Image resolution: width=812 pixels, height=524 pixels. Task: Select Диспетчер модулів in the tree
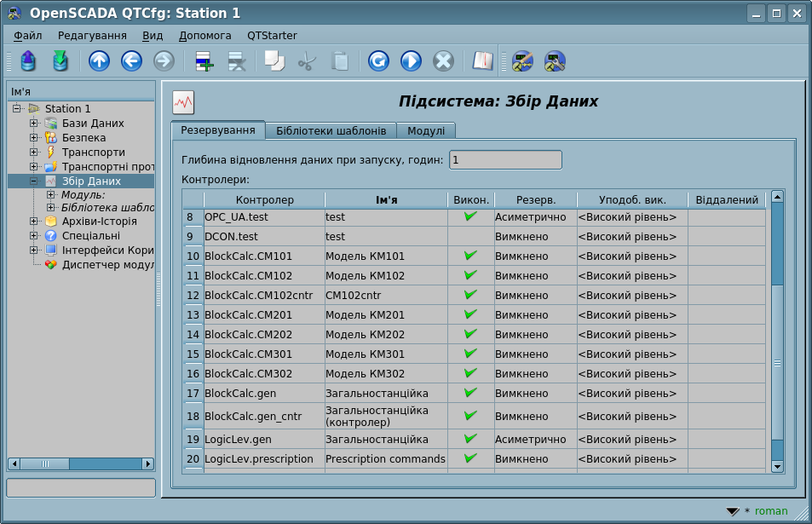pyautogui.click(x=107, y=264)
